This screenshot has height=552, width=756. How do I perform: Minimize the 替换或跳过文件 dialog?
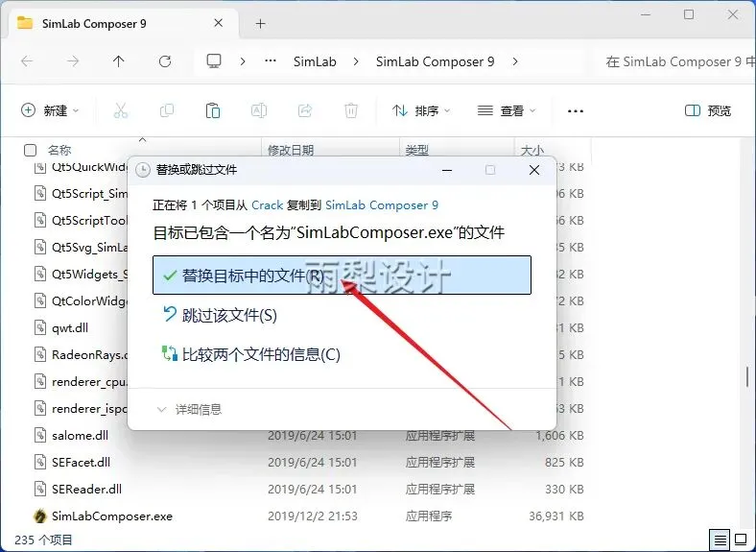pos(447,170)
